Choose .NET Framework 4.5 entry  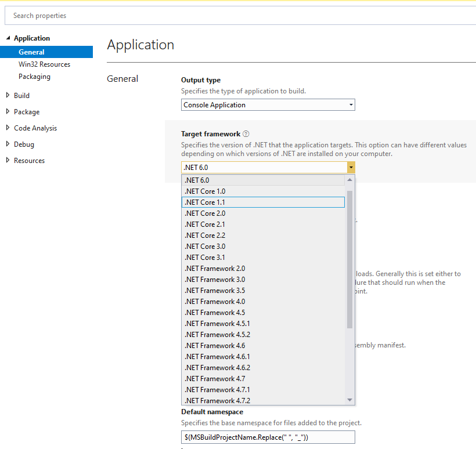point(263,313)
